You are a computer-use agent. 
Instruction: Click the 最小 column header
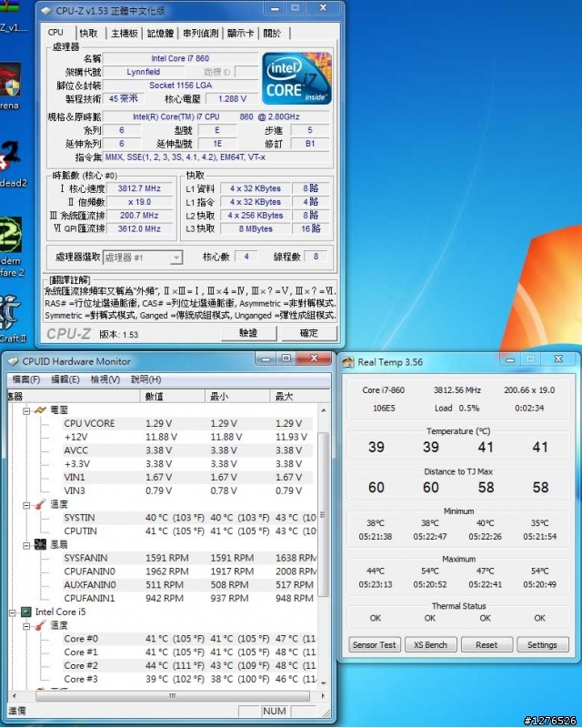click(237, 396)
